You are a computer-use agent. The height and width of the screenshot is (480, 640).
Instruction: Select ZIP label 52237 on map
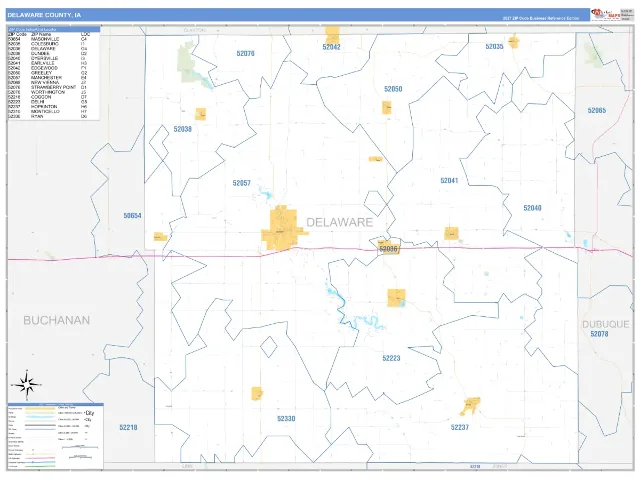click(x=460, y=427)
